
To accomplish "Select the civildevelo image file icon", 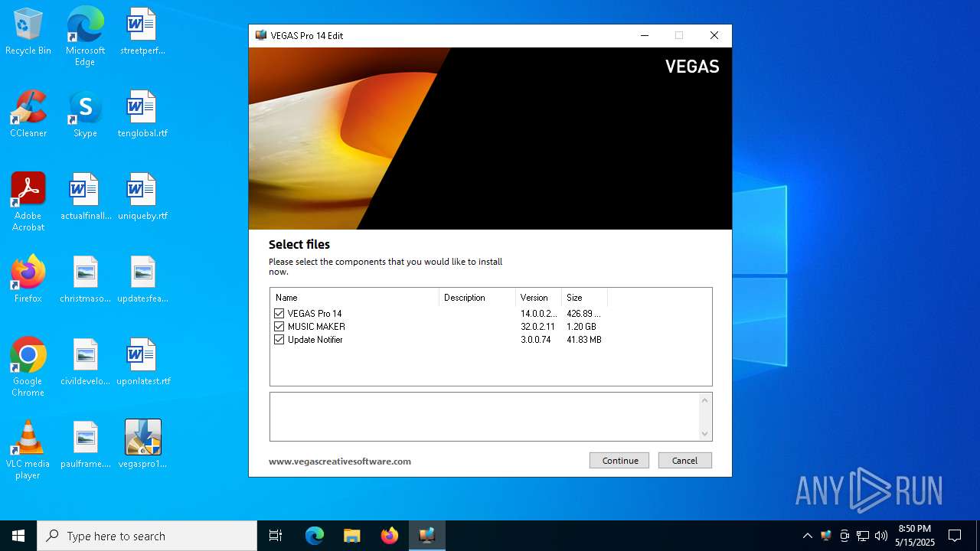I will 85,363.
